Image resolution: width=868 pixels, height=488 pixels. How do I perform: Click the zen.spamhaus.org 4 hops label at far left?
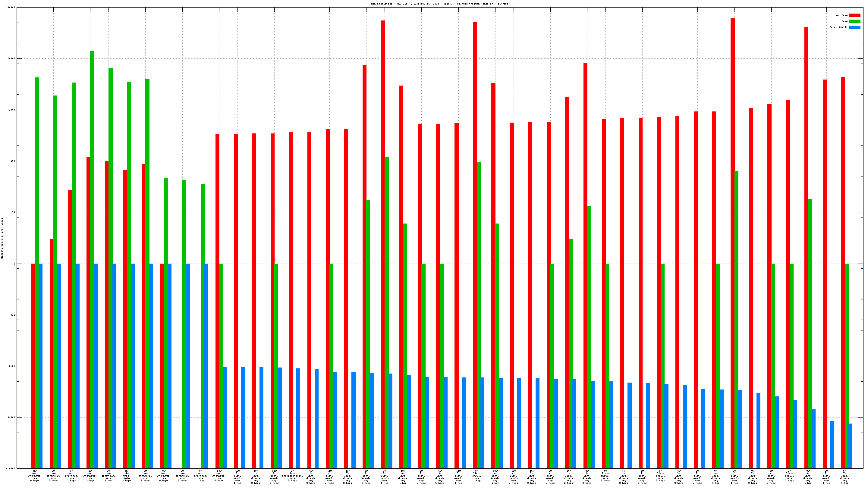35,476
